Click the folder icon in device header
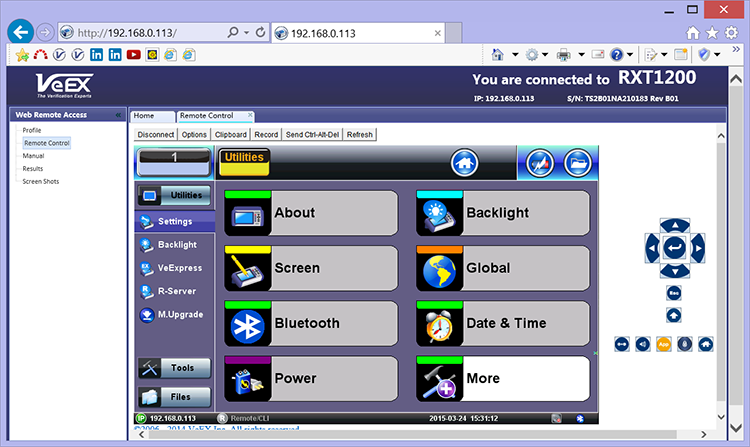The height and width of the screenshot is (447, 750). (x=578, y=163)
